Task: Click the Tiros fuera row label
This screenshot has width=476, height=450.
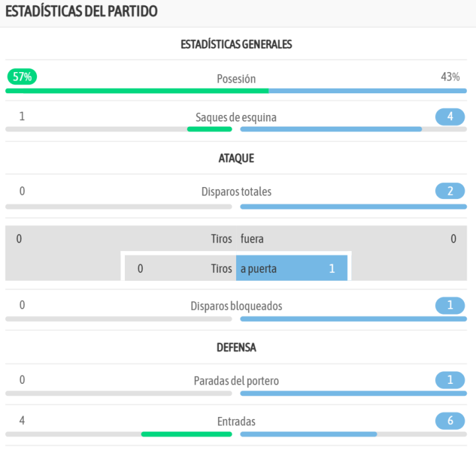Action: 236,239
